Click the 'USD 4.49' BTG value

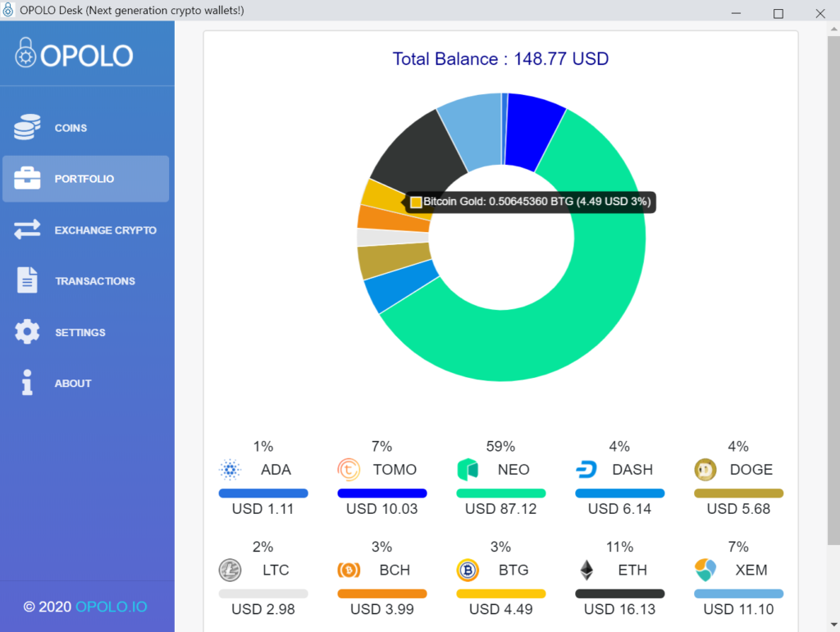pyautogui.click(x=501, y=609)
